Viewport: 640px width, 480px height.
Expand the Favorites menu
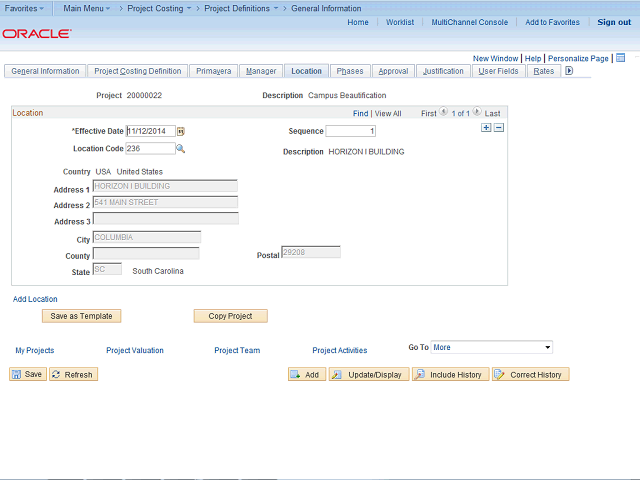(x=25, y=8)
